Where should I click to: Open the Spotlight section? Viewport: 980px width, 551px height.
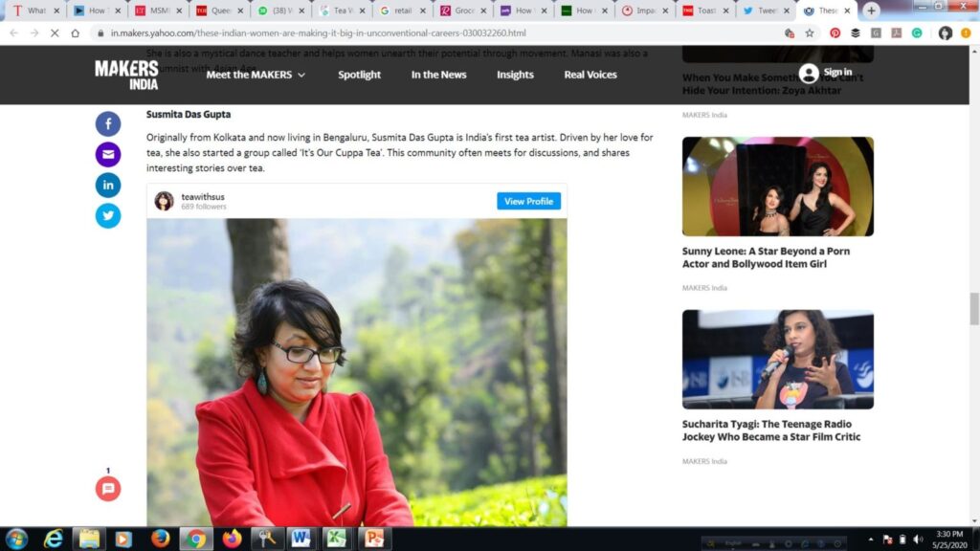coord(360,75)
